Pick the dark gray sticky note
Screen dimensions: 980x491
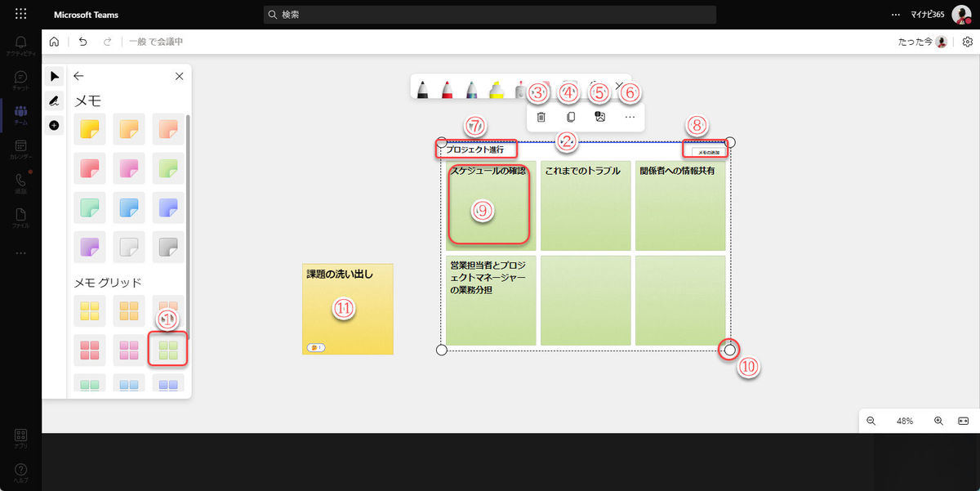click(168, 247)
